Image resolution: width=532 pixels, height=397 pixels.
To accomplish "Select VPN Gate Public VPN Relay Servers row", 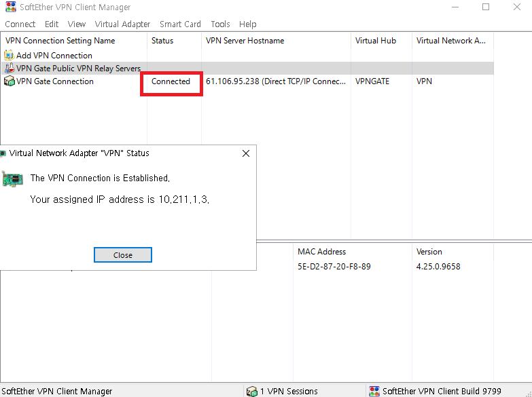I will point(248,68).
